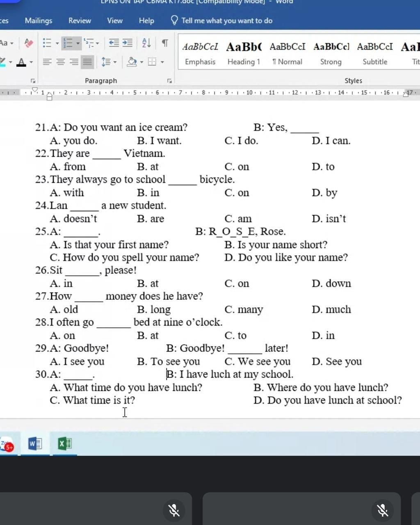Expand the Multilevel List dropdown arrow

point(97,43)
